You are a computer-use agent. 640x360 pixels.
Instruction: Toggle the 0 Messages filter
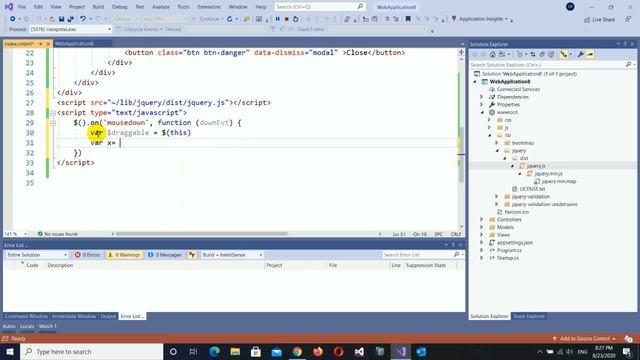click(164, 255)
